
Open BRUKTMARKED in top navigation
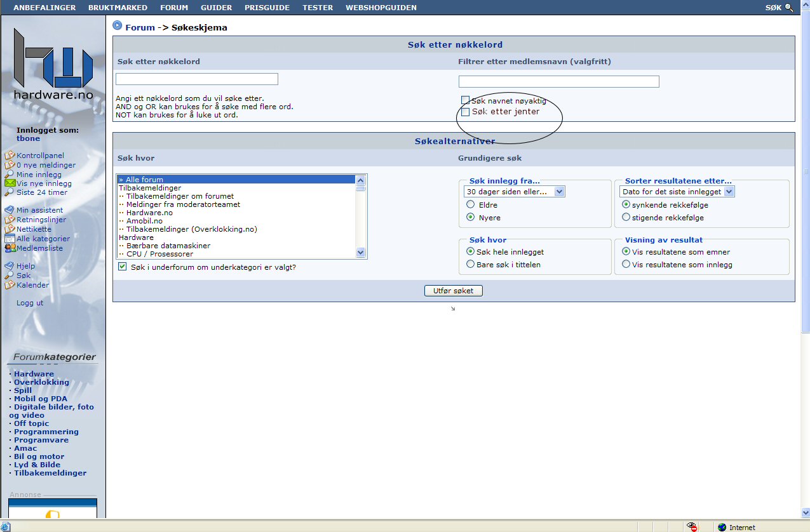click(x=118, y=8)
